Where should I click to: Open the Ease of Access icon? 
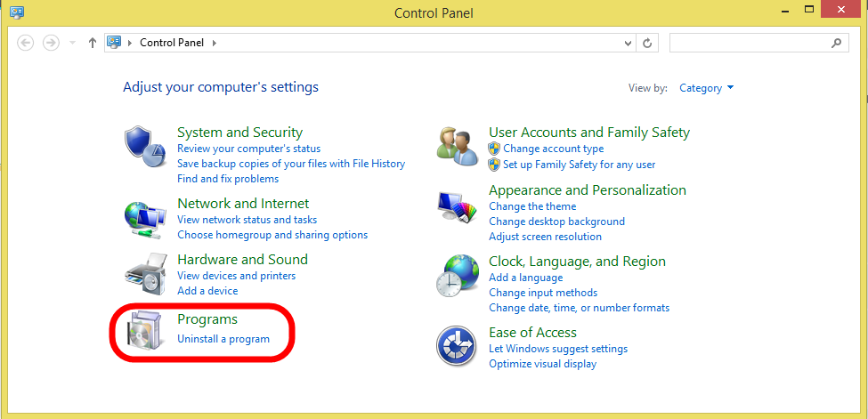coord(458,345)
